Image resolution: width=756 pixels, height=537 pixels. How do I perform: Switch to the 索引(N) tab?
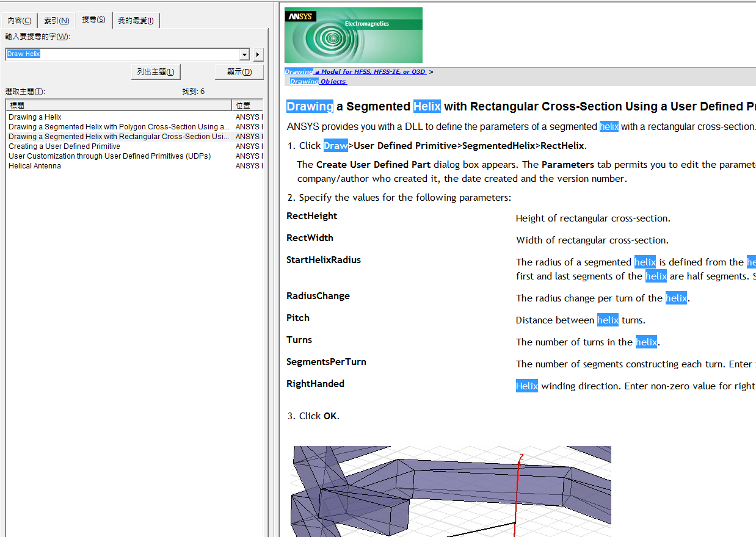(56, 21)
